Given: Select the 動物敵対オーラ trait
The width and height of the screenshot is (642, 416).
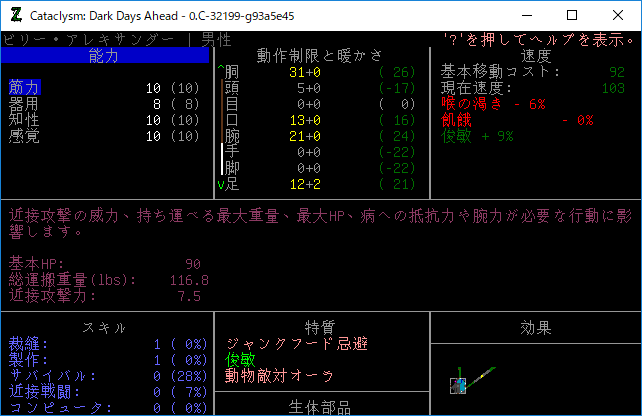Looking at the screenshot, I should point(279,376).
